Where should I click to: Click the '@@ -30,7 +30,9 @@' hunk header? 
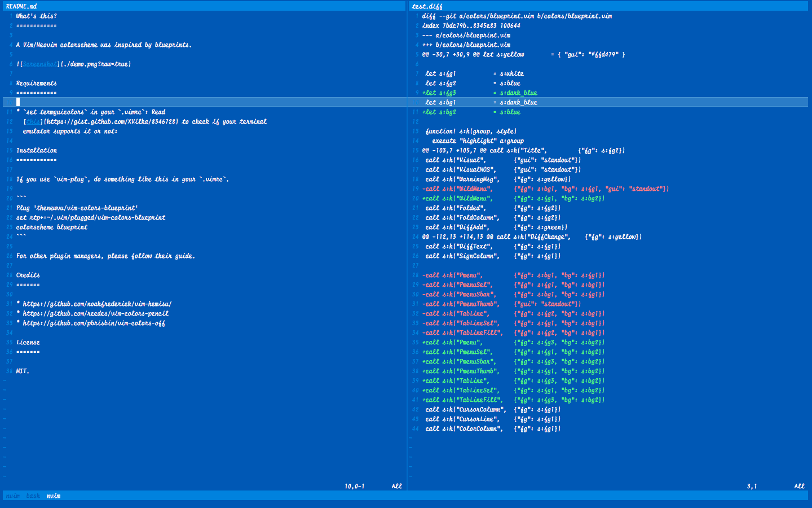point(523,54)
